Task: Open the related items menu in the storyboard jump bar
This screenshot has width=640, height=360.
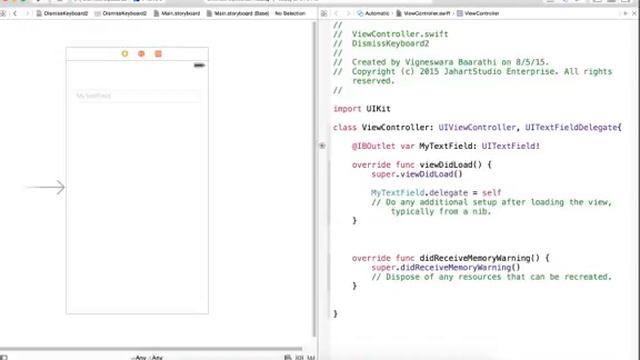Action: point(3,13)
